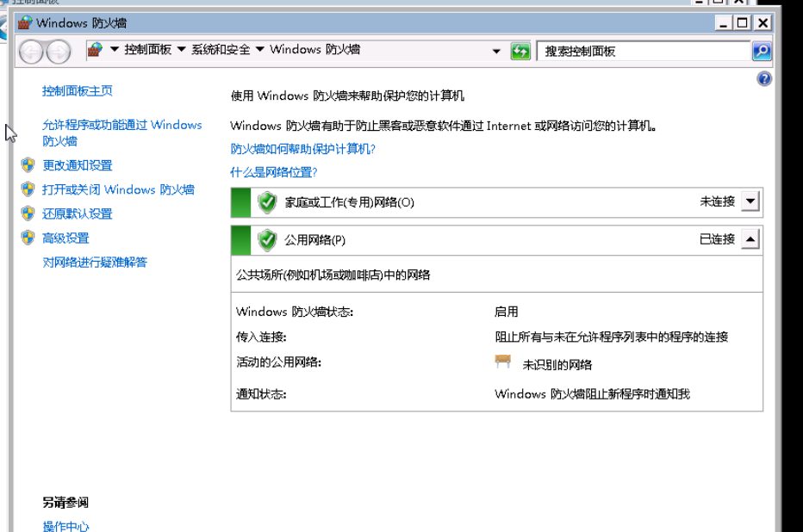Click shield icon beside 高级设置
Viewport: 803px width, 532px height.
pos(28,238)
